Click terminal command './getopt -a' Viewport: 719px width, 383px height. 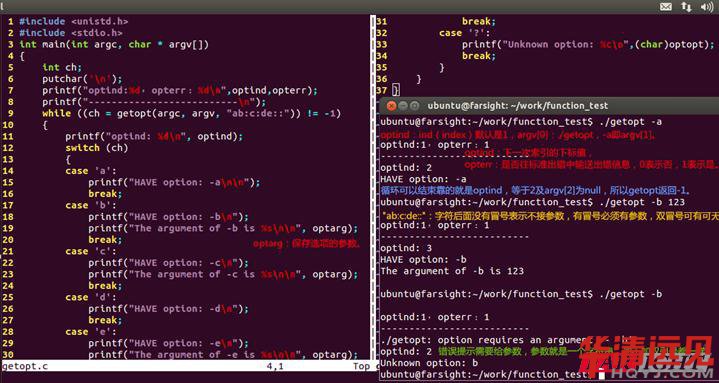click(631, 122)
